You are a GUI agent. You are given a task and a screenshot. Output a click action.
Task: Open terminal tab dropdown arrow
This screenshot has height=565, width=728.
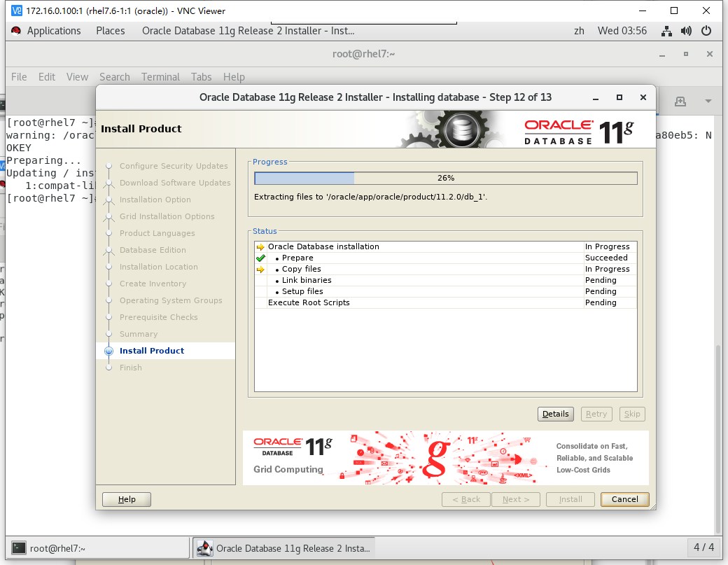tap(708, 102)
